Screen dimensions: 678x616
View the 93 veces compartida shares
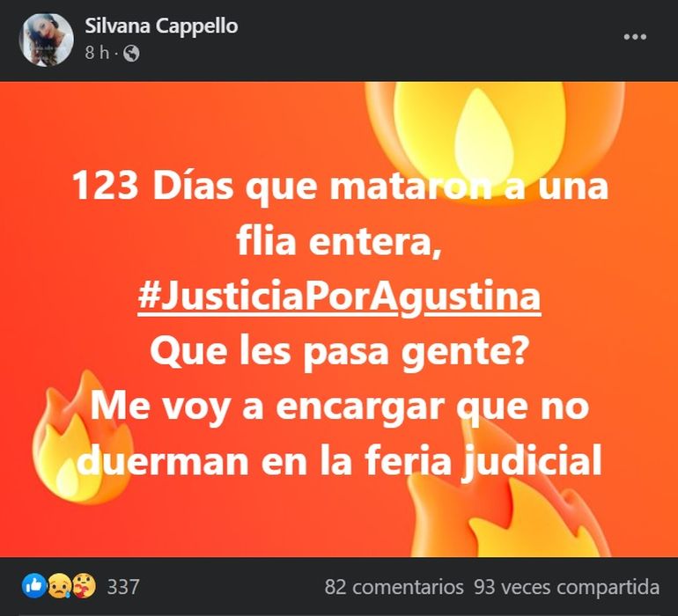[x=567, y=587]
